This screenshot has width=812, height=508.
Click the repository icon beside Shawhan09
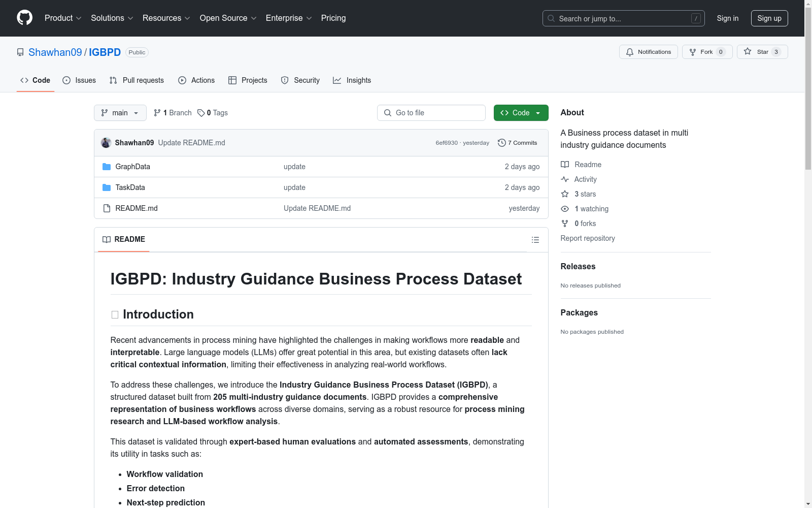point(20,52)
